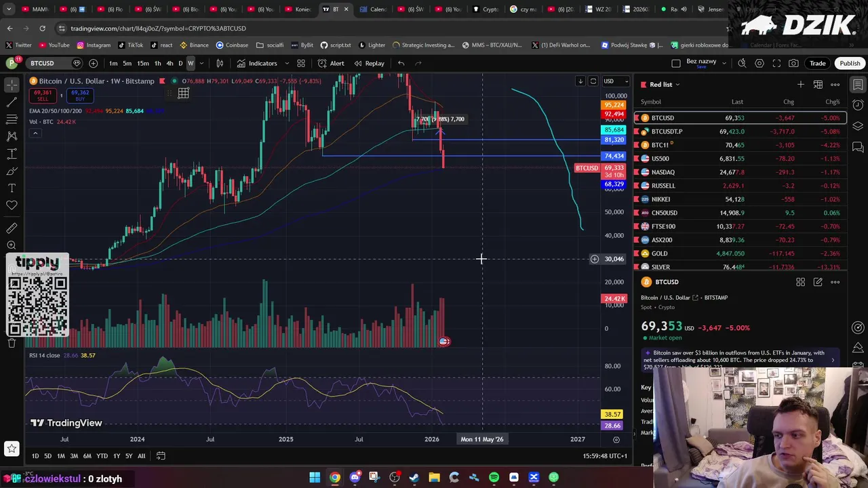Select the 5Y date range
The width and height of the screenshot is (868, 488).
[x=129, y=455]
